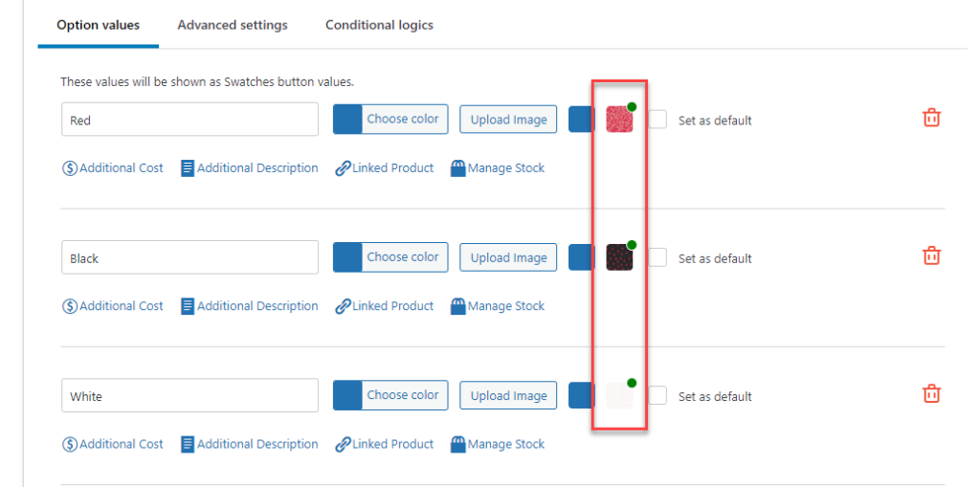Click the blue color swatch beside White's Choose color
980x487 pixels.
[347, 395]
